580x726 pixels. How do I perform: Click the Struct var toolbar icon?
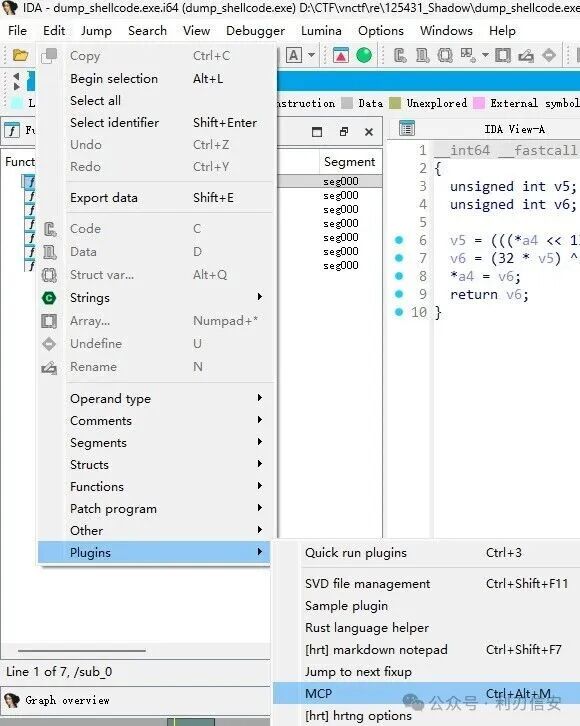[445, 56]
